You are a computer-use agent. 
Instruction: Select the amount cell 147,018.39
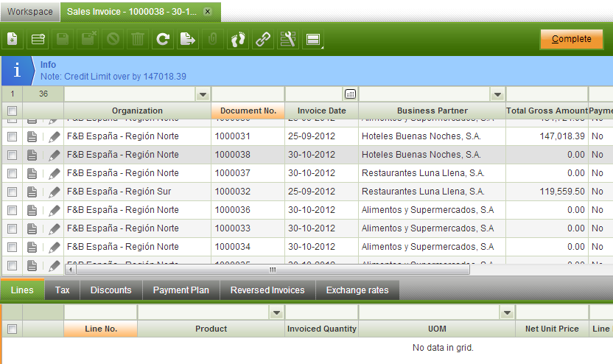click(x=547, y=136)
